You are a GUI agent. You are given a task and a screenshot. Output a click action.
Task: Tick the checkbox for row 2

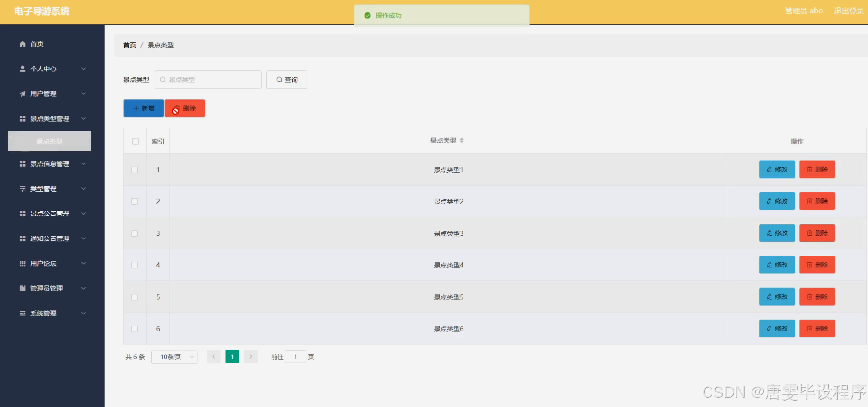(134, 202)
